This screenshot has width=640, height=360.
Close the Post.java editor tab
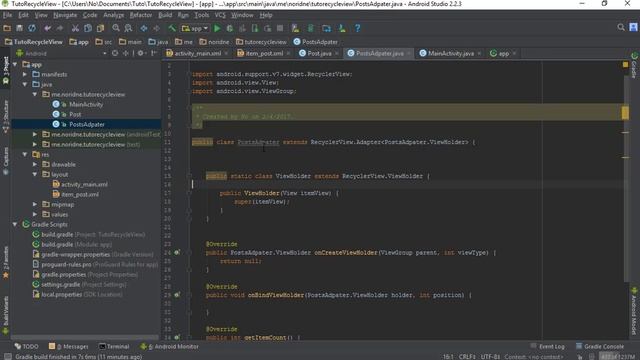tap(337, 53)
